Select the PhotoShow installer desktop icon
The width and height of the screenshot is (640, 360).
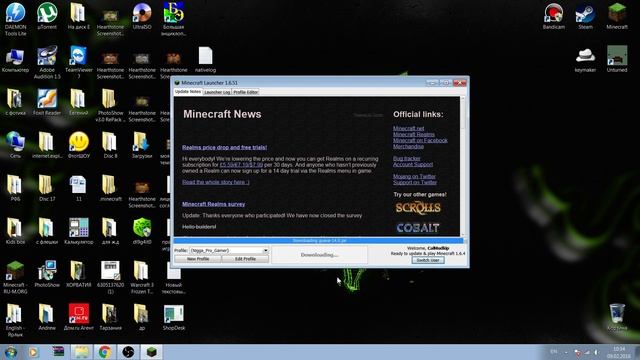point(47,274)
